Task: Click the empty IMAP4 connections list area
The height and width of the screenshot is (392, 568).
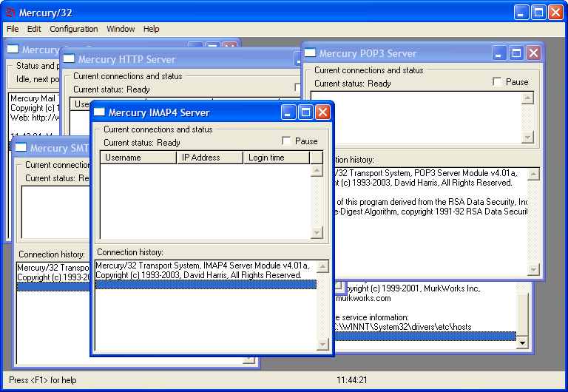Action: pos(206,201)
